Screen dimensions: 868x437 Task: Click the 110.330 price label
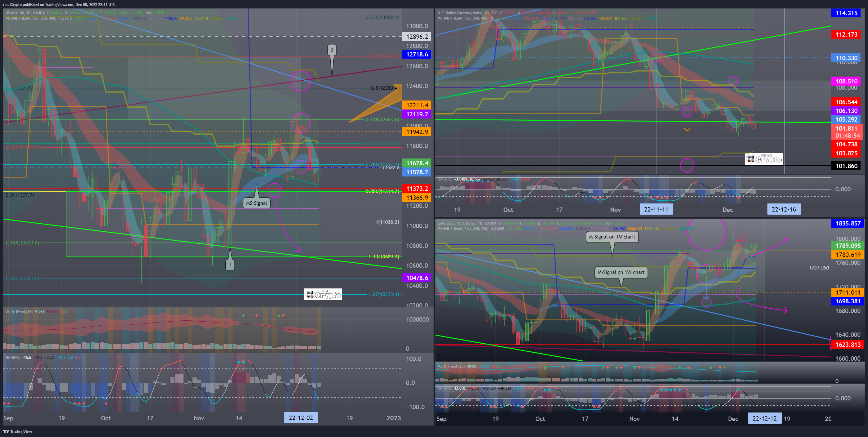(846, 58)
